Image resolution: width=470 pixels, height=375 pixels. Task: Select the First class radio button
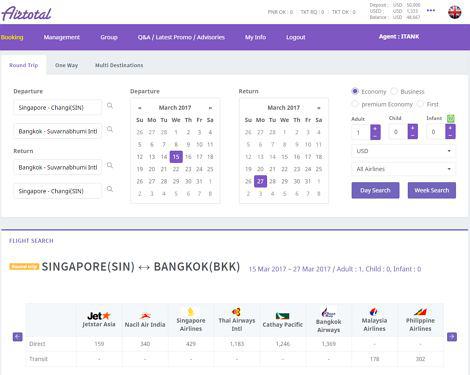420,104
